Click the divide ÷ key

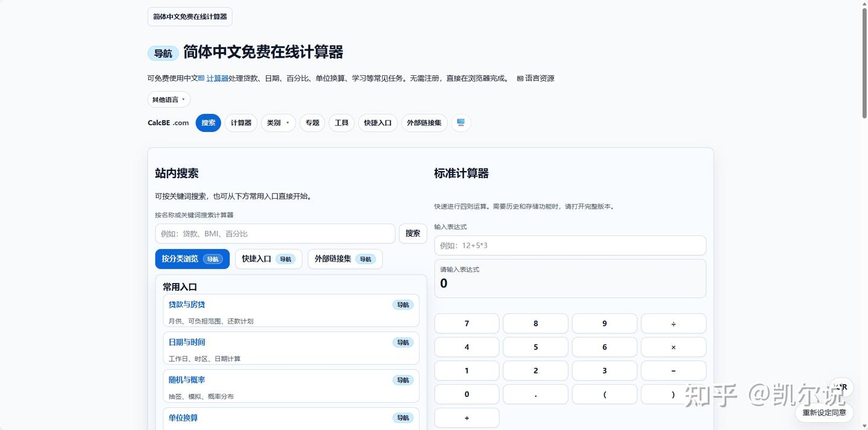click(x=673, y=323)
